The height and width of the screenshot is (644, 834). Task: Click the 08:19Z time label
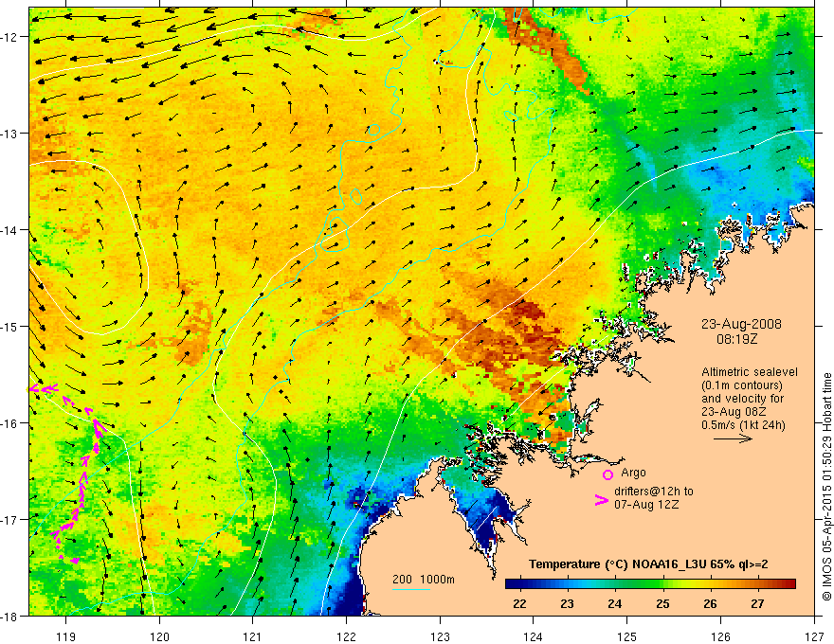[x=736, y=339]
